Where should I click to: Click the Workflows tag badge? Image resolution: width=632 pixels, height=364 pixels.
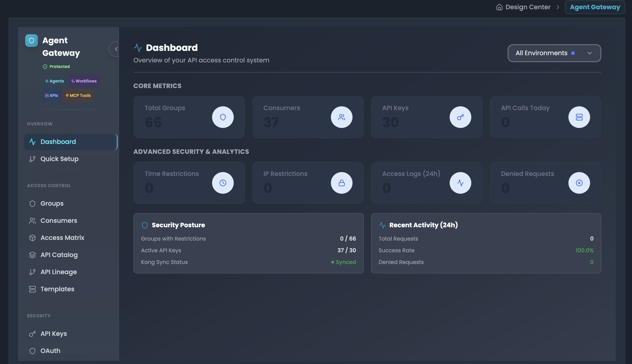point(84,81)
